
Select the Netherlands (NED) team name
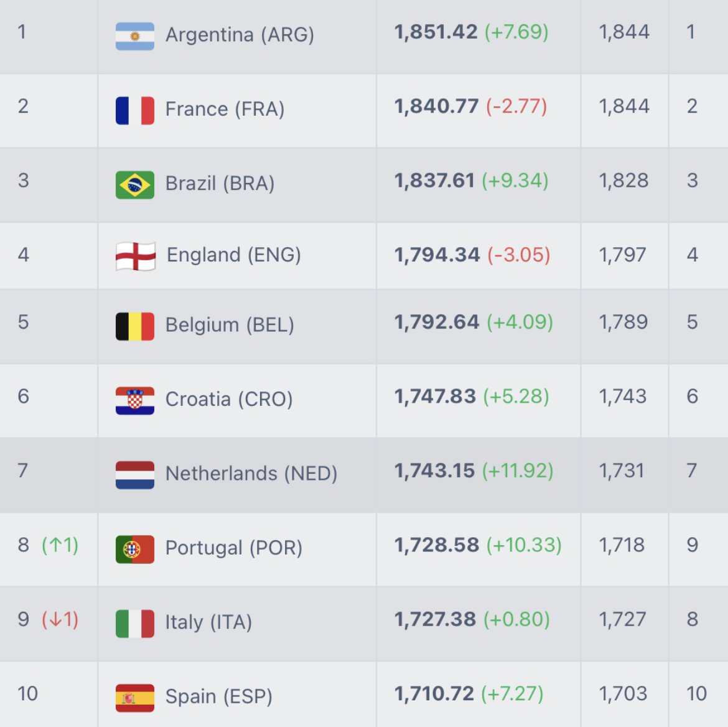[x=251, y=474]
